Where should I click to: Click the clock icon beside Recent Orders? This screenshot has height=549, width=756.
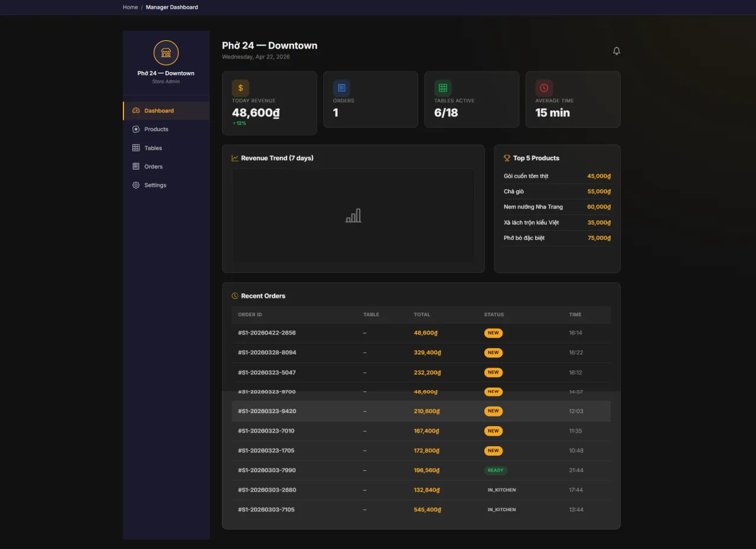tap(235, 295)
